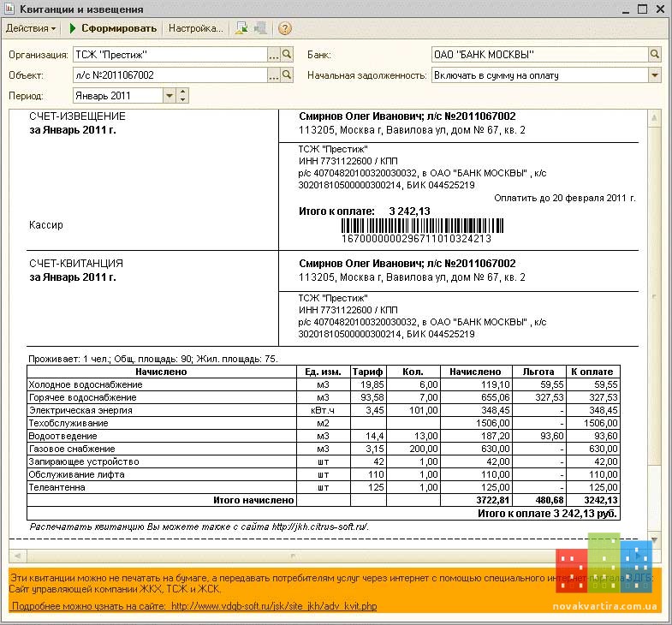Viewport: 672px width, 625px height.
Task: Click the Период up/down stepper
Action: tap(182, 96)
